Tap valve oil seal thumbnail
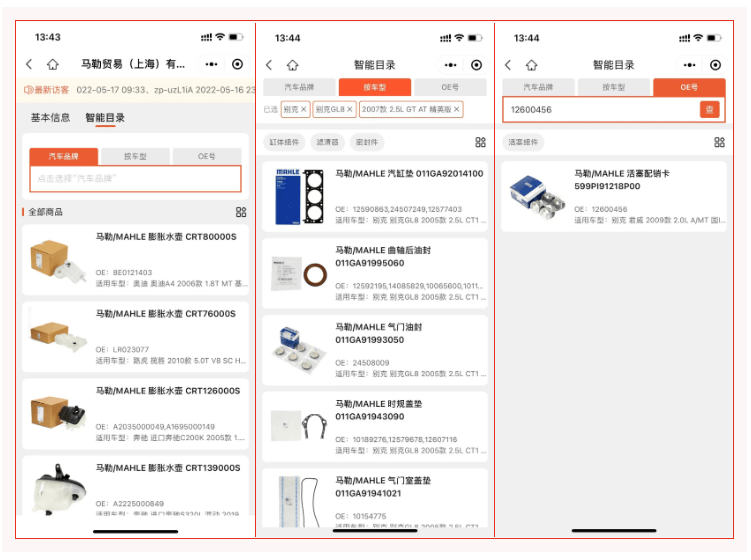The width and height of the screenshot is (751, 560). pos(299,350)
